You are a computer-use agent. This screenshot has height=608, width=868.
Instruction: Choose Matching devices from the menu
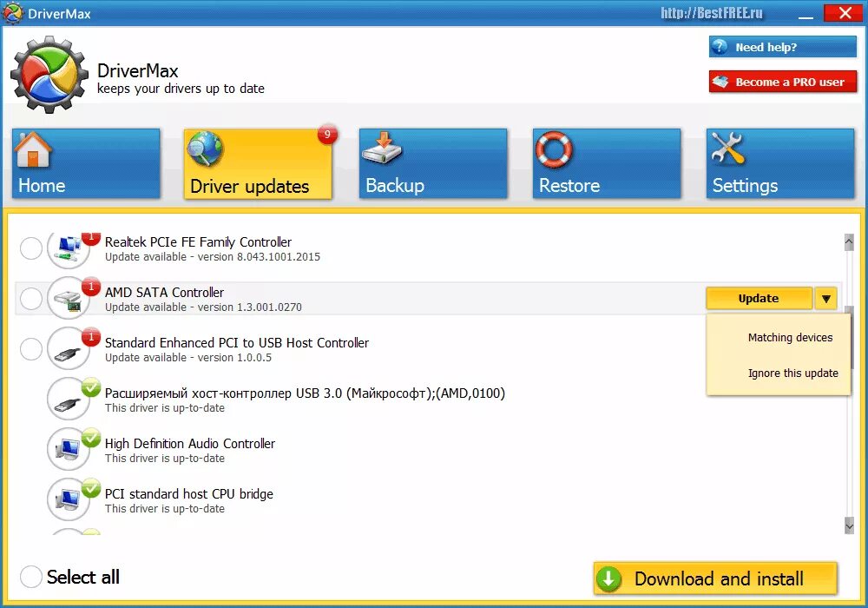790,337
